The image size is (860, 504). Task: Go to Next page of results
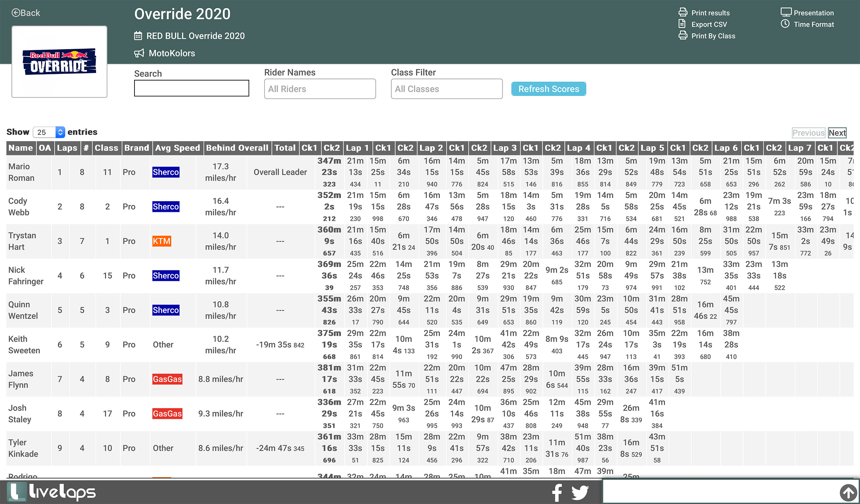click(837, 133)
